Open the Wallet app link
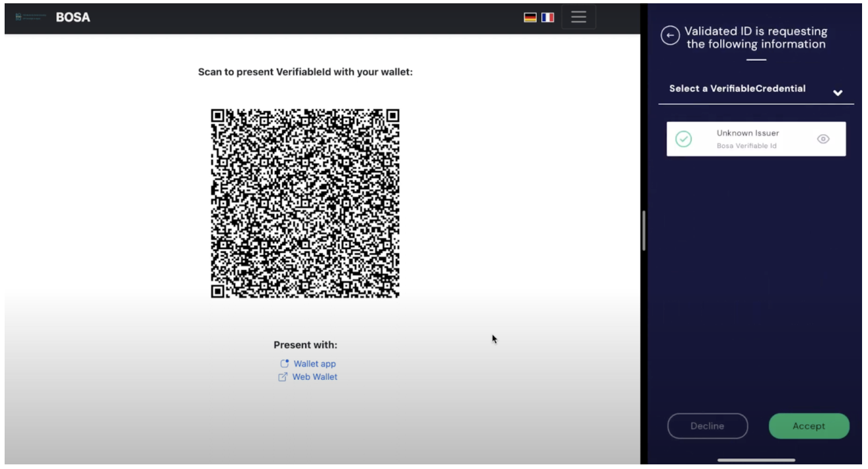868x469 pixels. tap(314, 364)
